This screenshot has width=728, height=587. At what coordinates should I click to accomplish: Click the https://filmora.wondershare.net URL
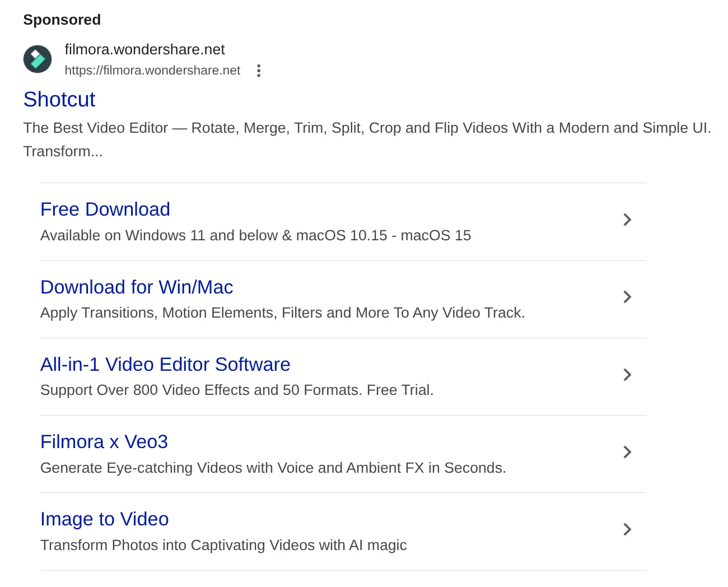click(x=152, y=71)
